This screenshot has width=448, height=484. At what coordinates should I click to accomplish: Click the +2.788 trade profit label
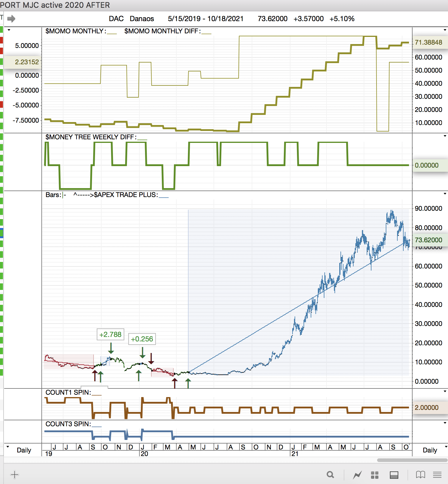pyautogui.click(x=111, y=335)
